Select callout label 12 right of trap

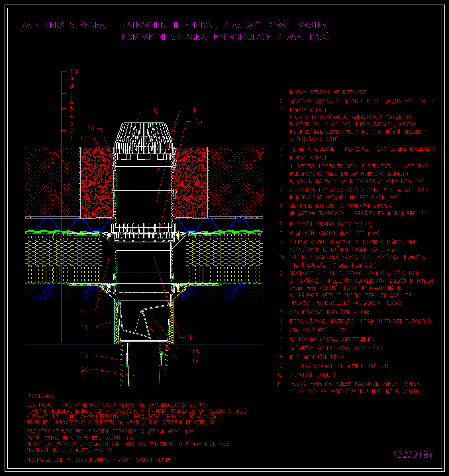(192, 338)
